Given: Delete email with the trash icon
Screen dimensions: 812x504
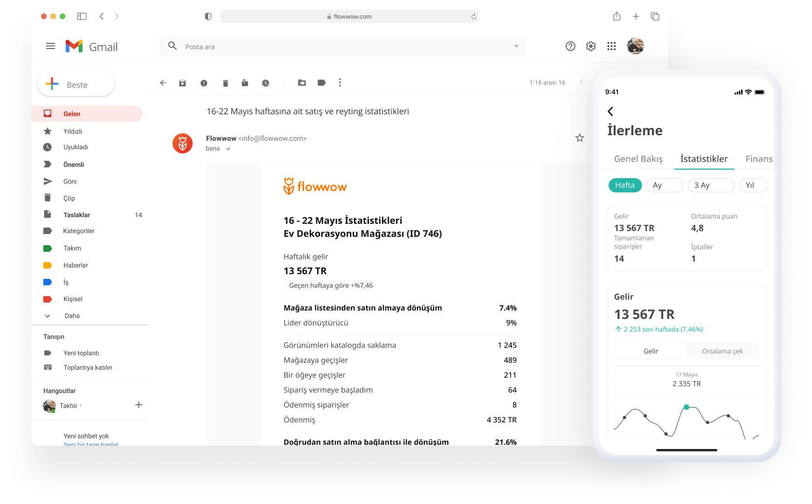Looking at the screenshot, I should (225, 83).
